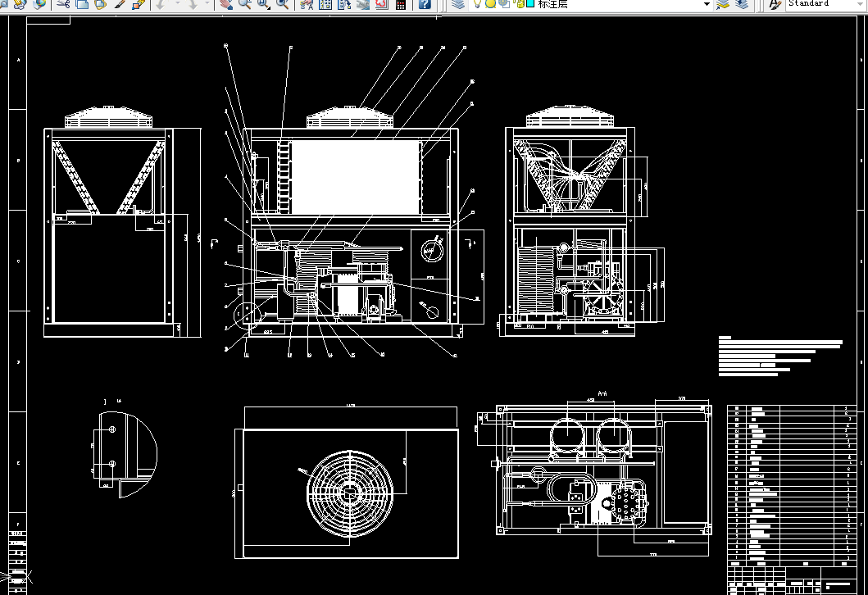Open the Tool Palettes window icon

point(344,4)
